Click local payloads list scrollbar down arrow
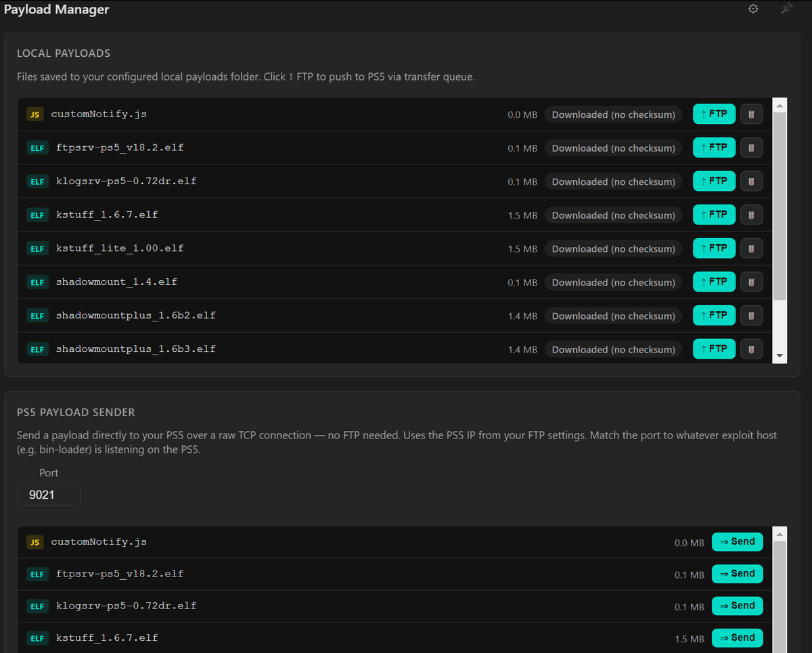This screenshot has height=653, width=812. [780, 356]
